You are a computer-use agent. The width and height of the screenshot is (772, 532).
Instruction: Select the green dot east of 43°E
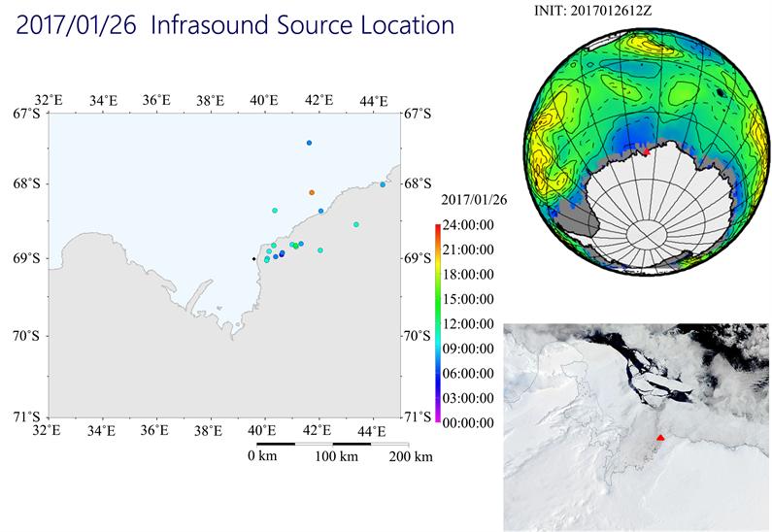pos(356,224)
